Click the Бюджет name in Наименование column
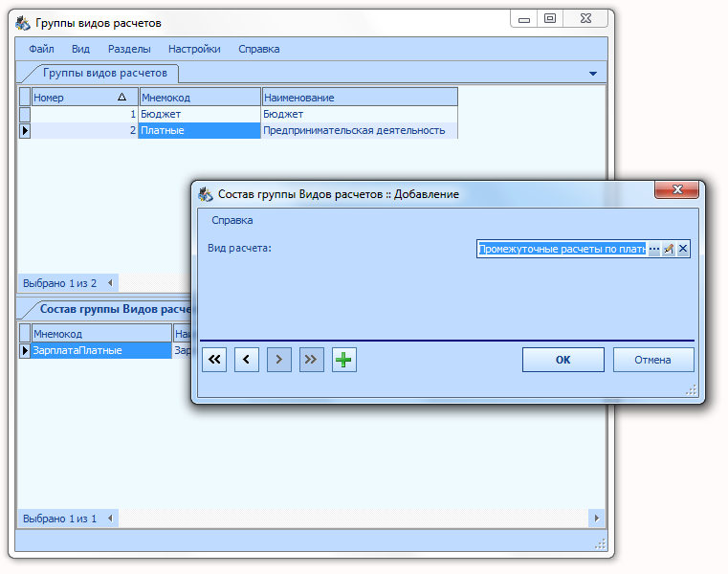 tap(360, 114)
